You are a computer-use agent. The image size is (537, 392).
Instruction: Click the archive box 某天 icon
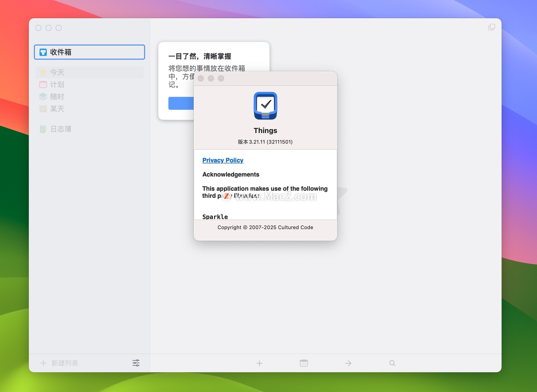(x=43, y=109)
